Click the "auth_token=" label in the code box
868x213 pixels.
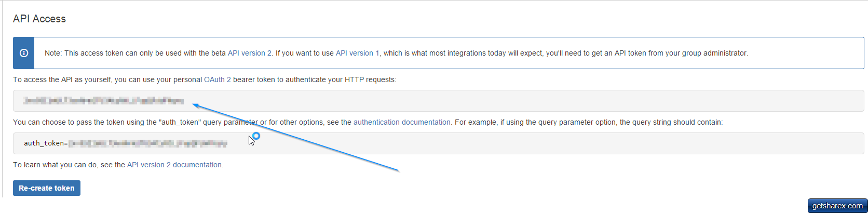point(45,143)
